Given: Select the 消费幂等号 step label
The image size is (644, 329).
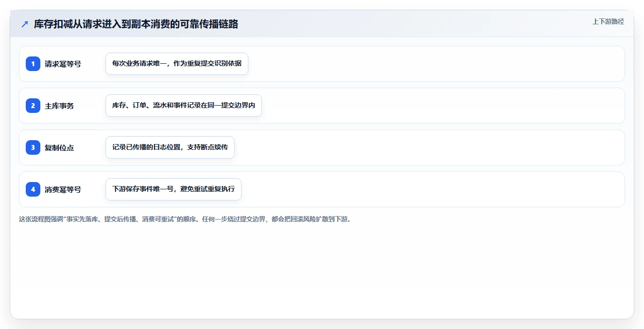Looking at the screenshot, I should coord(63,189).
